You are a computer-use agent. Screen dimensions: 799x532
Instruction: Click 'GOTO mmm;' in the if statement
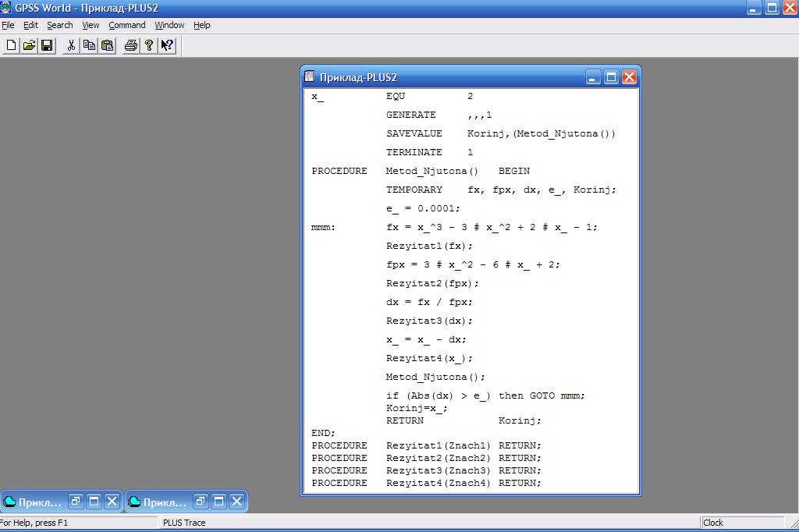(557, 396)
